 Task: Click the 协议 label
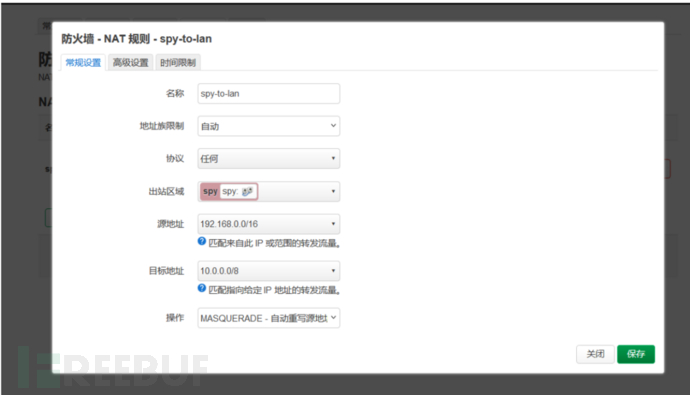pos(175,159)
